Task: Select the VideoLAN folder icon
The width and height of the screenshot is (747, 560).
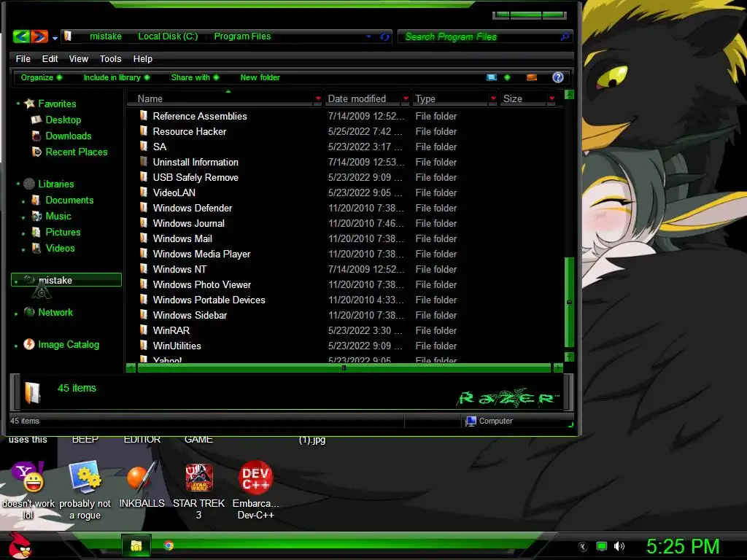Action: coord(144,192)
